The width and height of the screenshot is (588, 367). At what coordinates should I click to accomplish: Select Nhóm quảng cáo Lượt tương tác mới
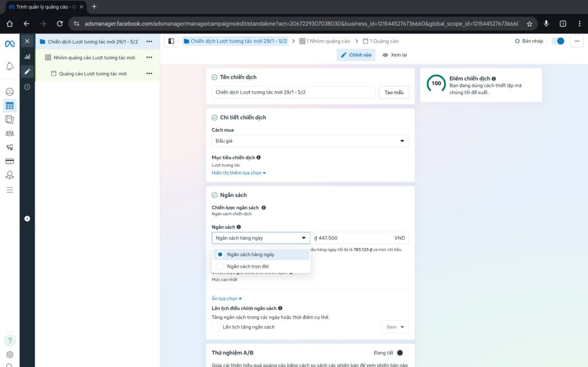(x=94, y=57)
